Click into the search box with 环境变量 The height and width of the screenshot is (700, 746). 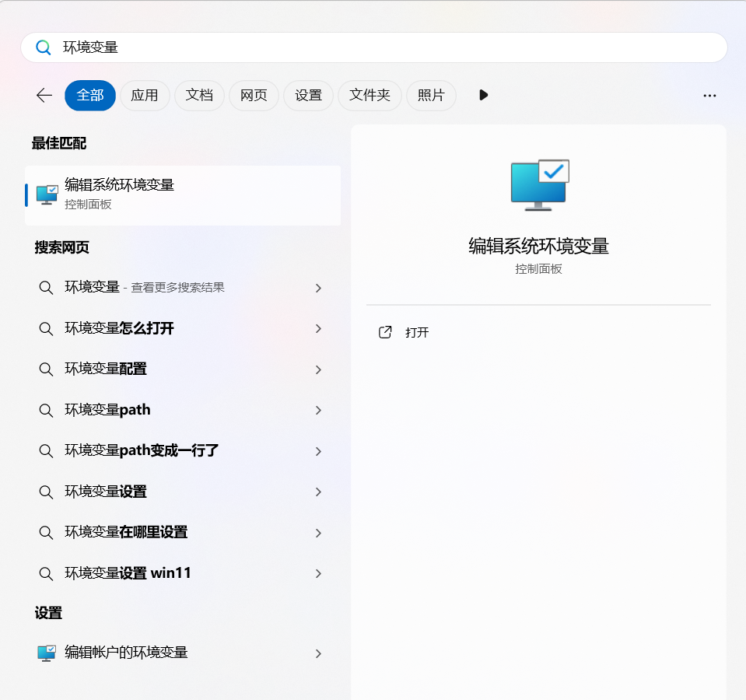click(x=374, y=47)
